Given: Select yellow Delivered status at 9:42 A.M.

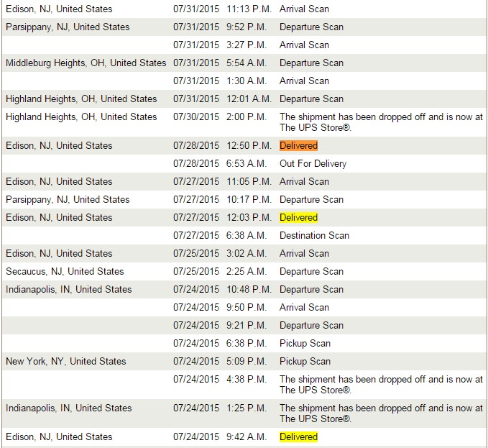Looking at the screenshot, I should [298, 436].
